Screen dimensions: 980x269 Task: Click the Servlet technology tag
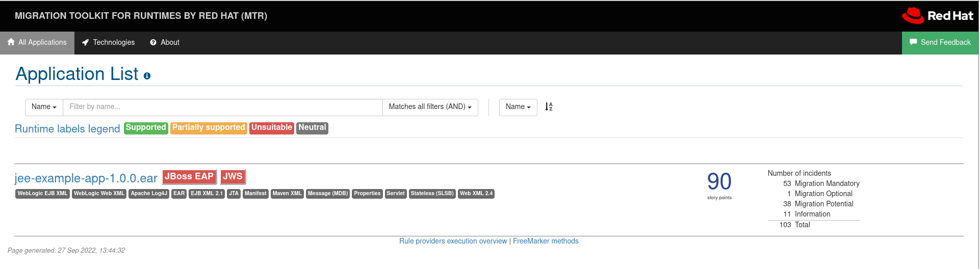coord(396,194)
